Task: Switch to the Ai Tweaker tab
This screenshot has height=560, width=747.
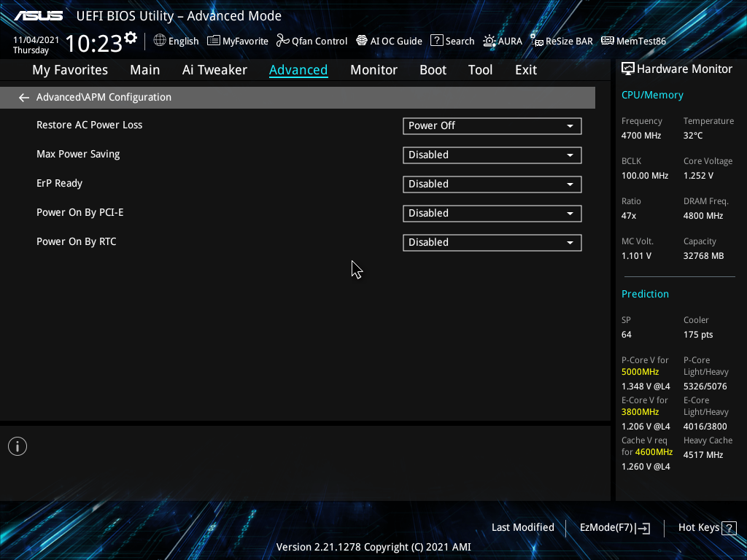Action: [x=214, y=70]
